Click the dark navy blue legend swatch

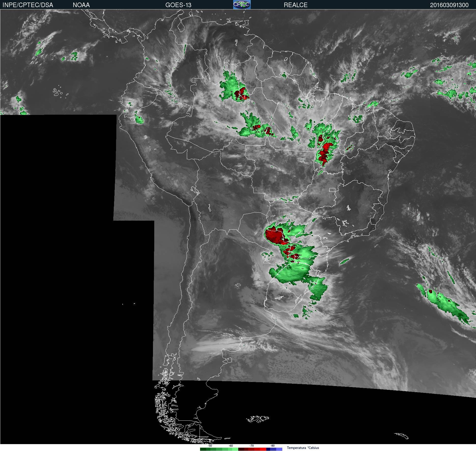(x=268, y=449)
